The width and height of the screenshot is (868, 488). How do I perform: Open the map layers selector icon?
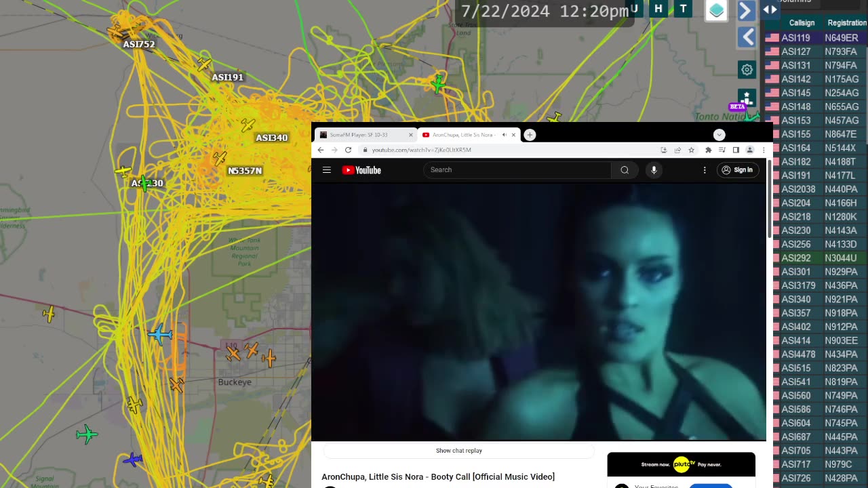717,10
